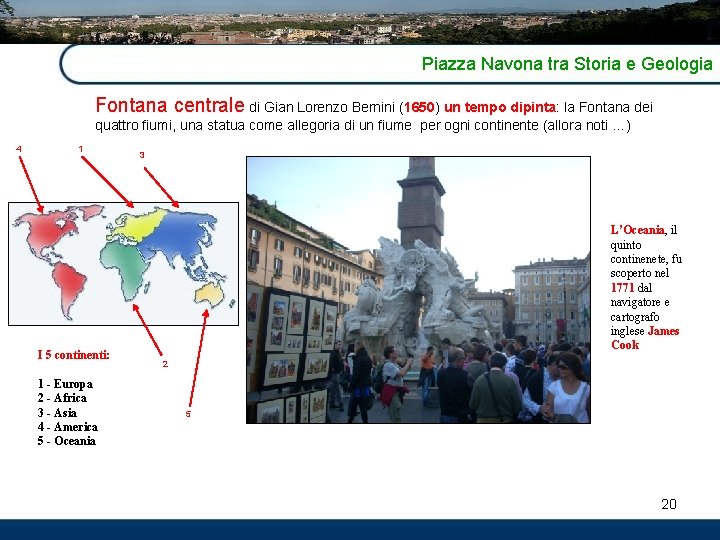The height and width of the screenshot is (540, 720).
Task: Click the slide number '20'
Action: [669, 504]
